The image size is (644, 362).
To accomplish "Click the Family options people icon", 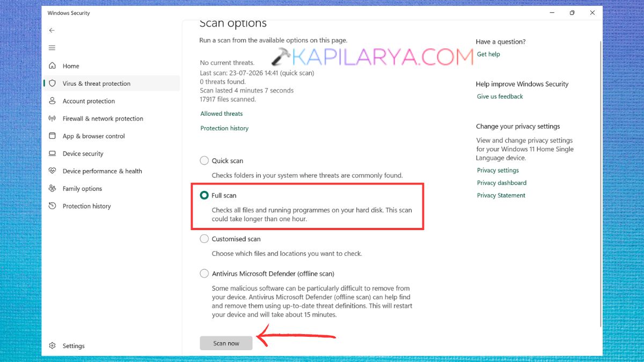I will coord(52,189).
